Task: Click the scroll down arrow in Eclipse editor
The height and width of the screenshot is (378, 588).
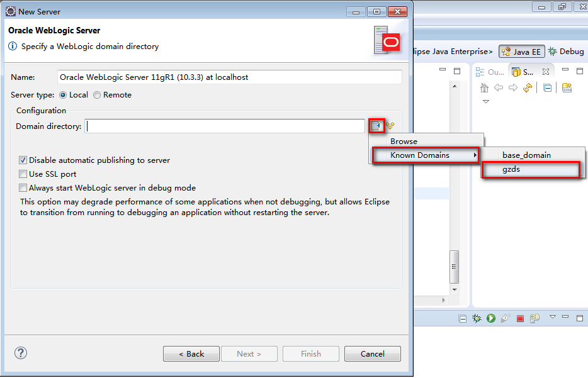Action: coord(455,289)
